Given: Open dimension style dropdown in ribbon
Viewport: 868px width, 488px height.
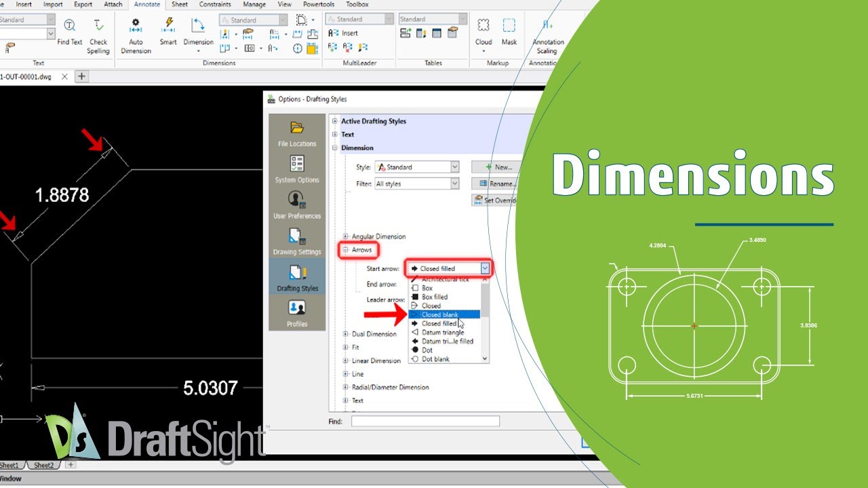Looking at the screenshot, I should coord(283,20).
